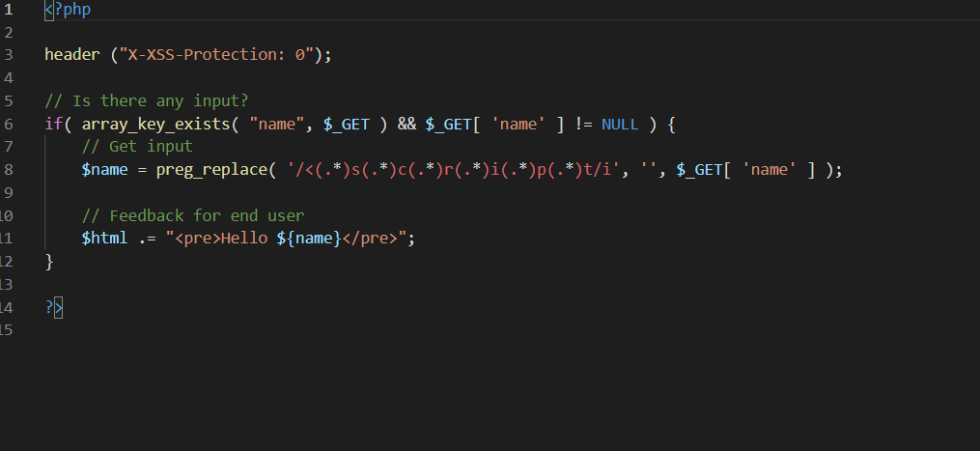Click the $html variable
Image resolution: width=980 pixels, height=451 pixels.
tap(104, 239)
